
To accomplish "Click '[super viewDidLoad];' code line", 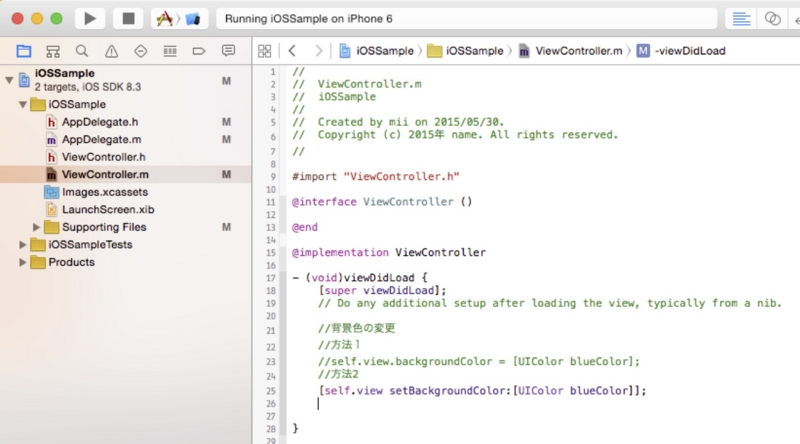I will [382, 291].
